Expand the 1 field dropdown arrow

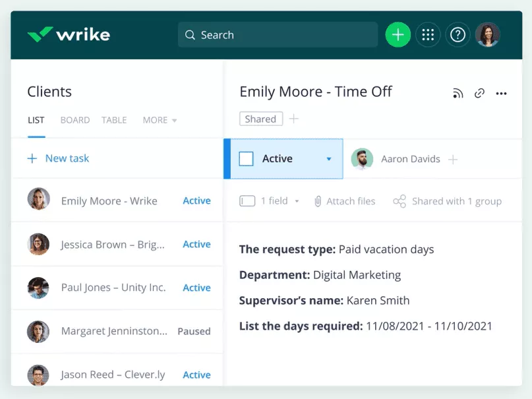coord(297,201)
